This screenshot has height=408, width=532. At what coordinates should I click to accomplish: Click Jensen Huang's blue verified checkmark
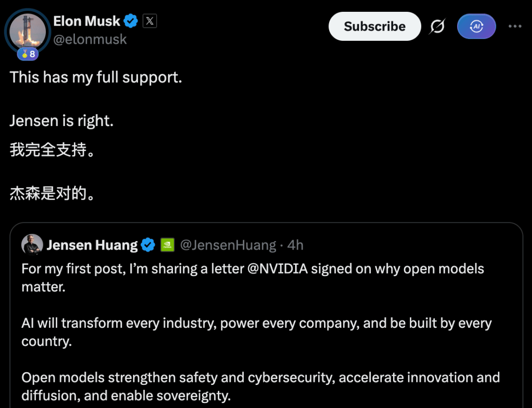point(148,245)
